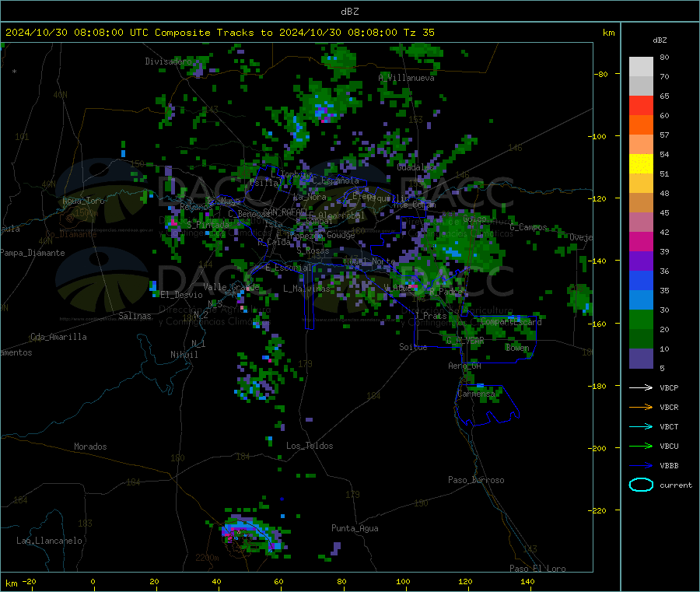Screen dimensions: 700x592
Task: Click the Paso_El_Loro map label
Action: pyautogui.click(x=537, y=569)
